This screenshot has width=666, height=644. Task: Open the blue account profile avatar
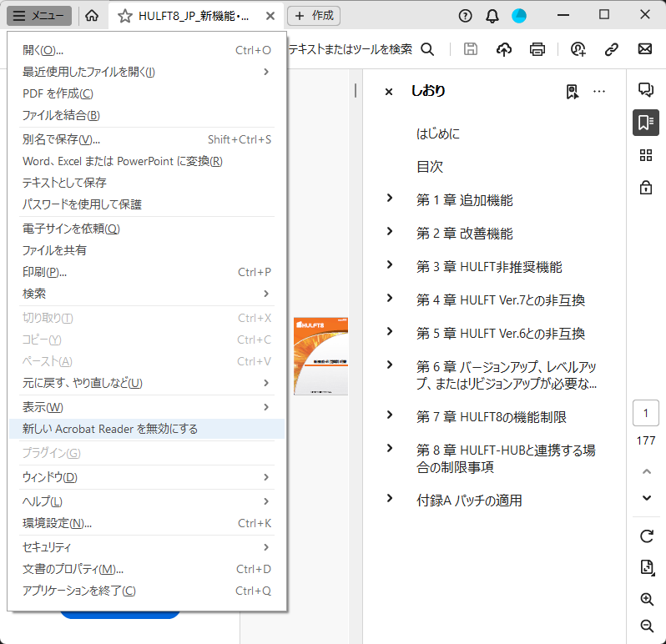519,16
